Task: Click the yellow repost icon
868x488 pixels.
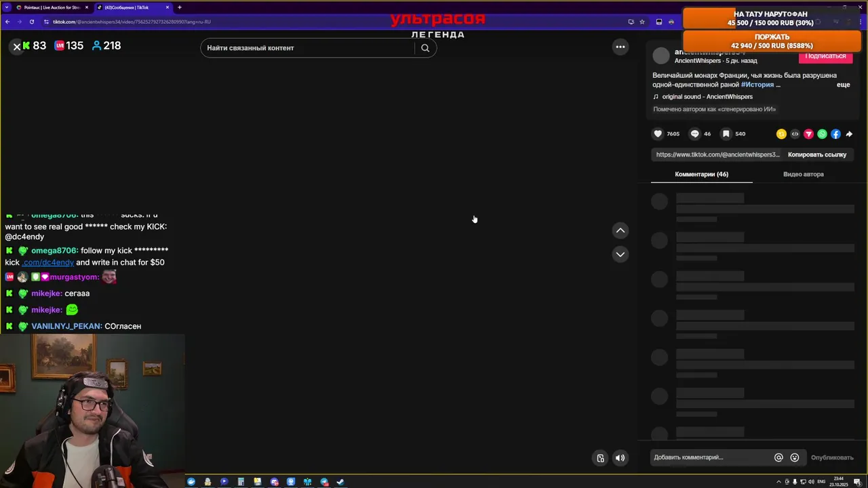Action: (781, 134)
